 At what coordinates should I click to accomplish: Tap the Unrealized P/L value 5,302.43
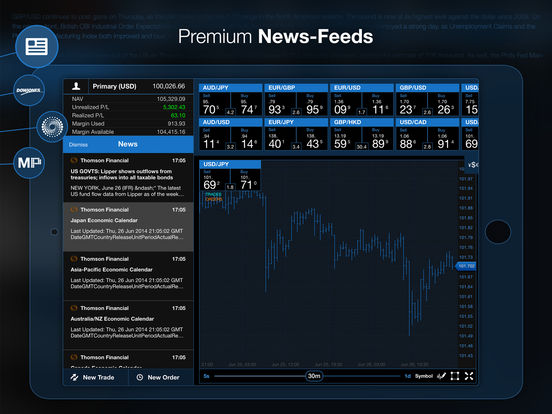(174, 107)
